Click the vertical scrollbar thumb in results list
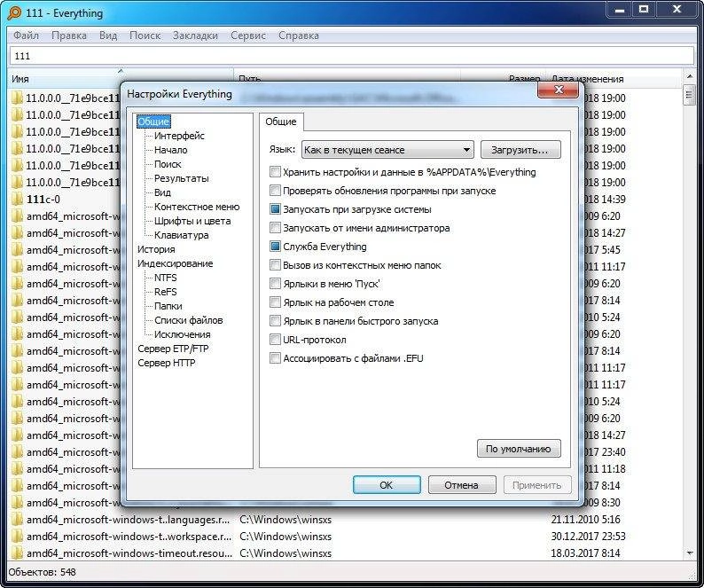 coord(689,95)
